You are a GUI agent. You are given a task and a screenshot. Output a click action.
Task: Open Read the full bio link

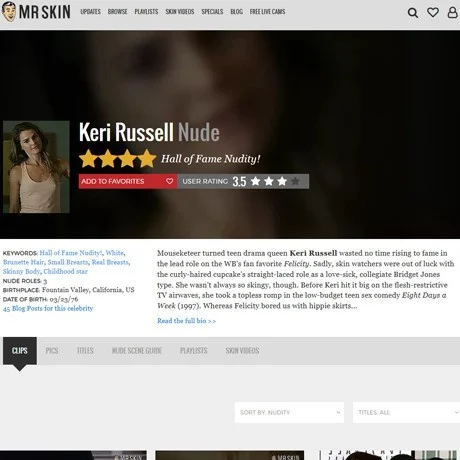tap(186, 321)
